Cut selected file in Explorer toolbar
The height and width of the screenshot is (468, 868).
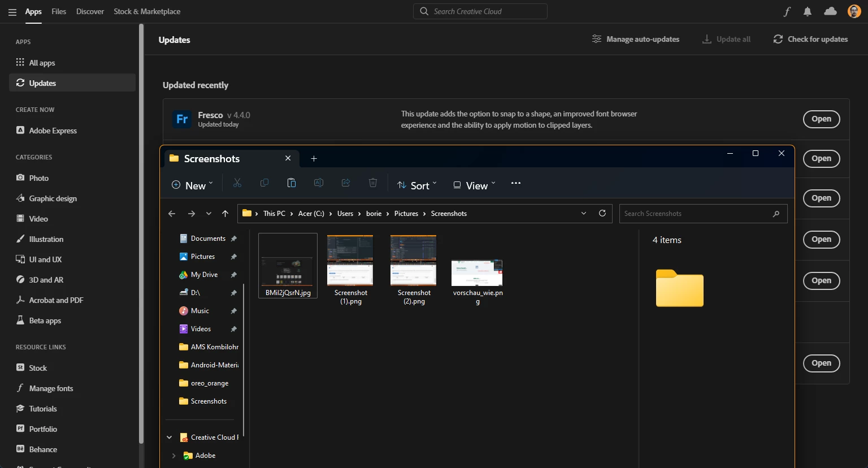pos(237,183)
